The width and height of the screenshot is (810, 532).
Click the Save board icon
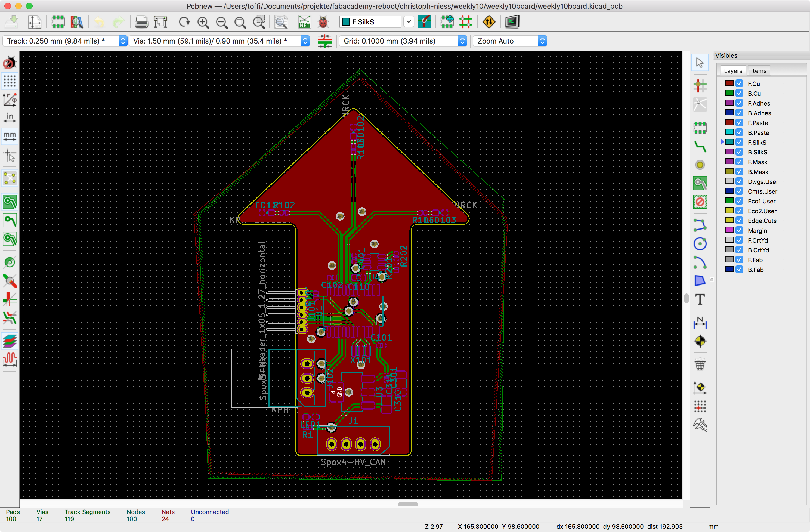(12, 22)
